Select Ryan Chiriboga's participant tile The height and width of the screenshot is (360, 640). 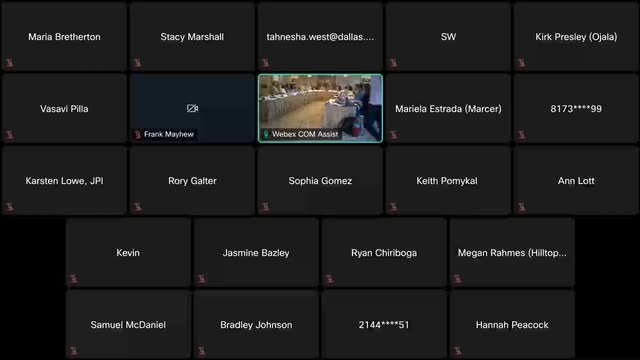pos(384,253)
